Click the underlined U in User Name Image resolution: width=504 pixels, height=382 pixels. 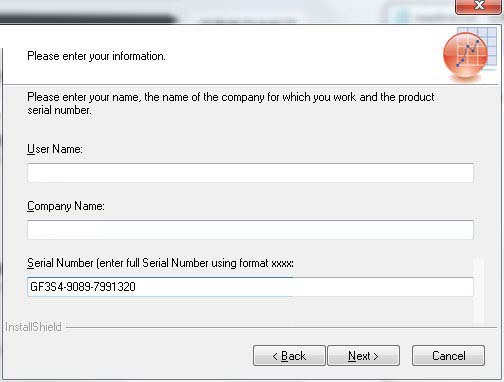(31, 149)
